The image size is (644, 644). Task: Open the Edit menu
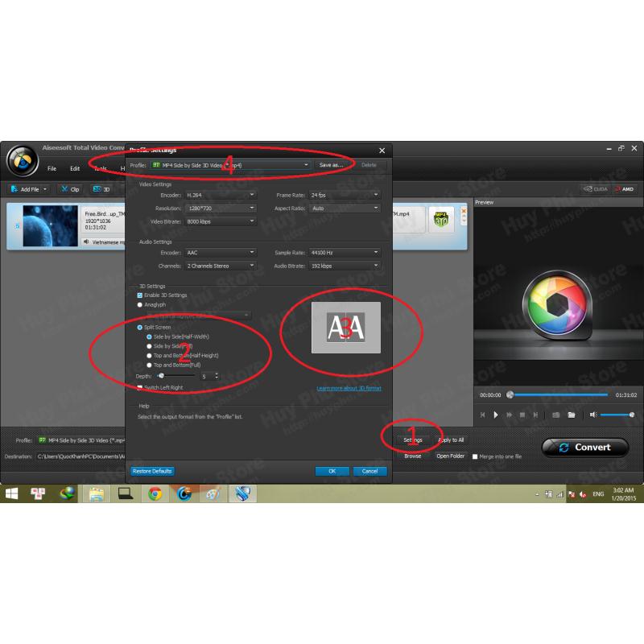point(75,168)
